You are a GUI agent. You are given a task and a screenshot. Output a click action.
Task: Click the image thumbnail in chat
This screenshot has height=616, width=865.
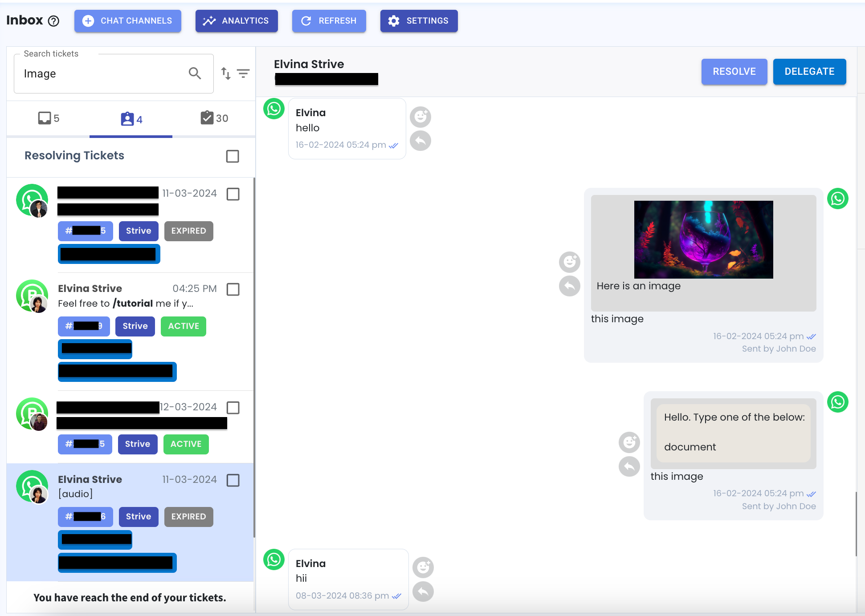click(704, 239)
